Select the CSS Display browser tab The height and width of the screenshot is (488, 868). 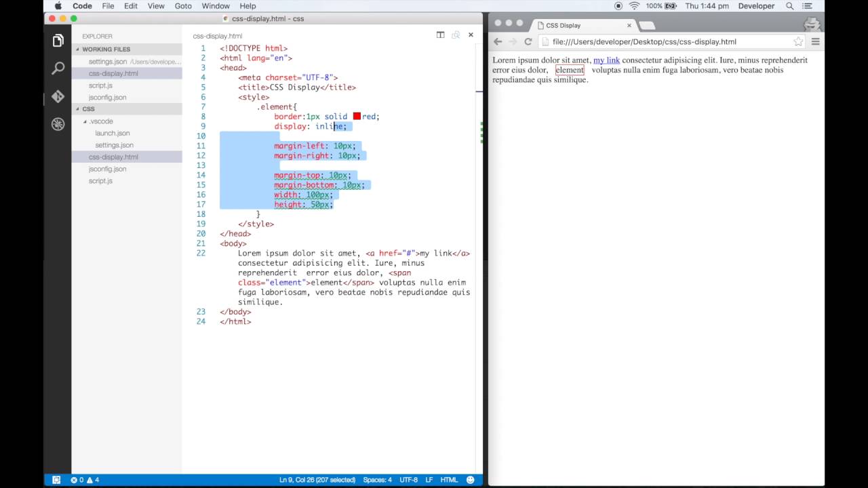point(583,25)
